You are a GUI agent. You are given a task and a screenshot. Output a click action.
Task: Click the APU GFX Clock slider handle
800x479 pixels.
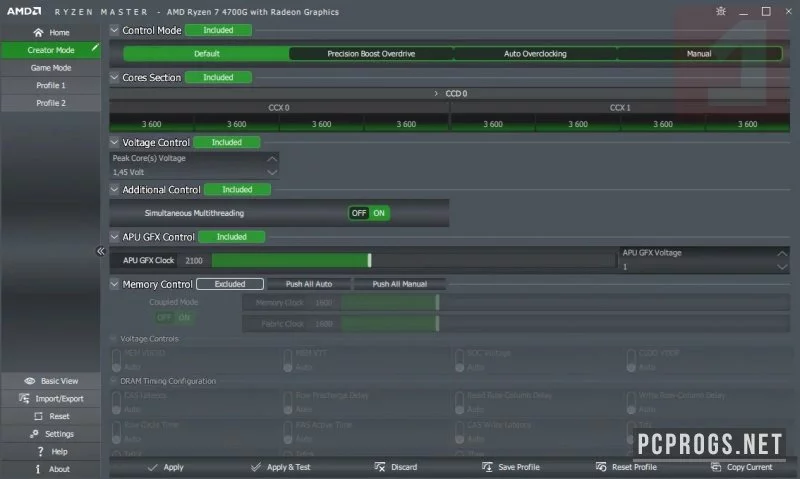pyautogui.click(x=369, y=260)
